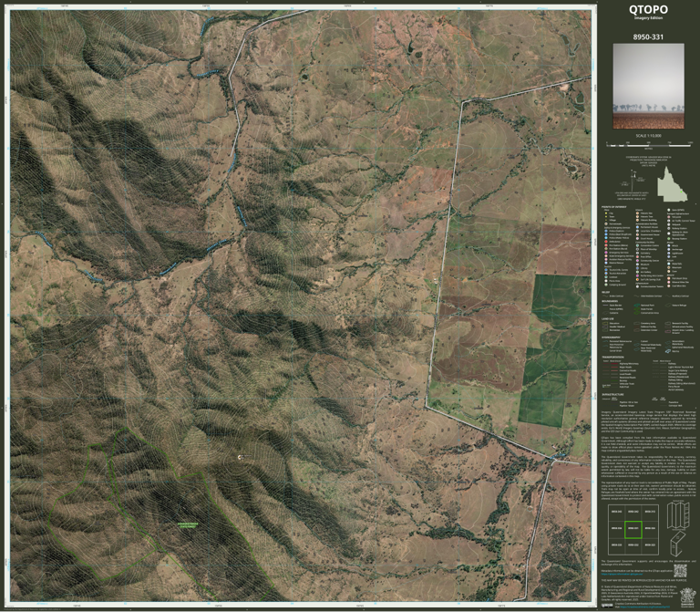The image size is (700, 612).
Task: Open the Creative Commons license URL link
Action: point(645,607)
